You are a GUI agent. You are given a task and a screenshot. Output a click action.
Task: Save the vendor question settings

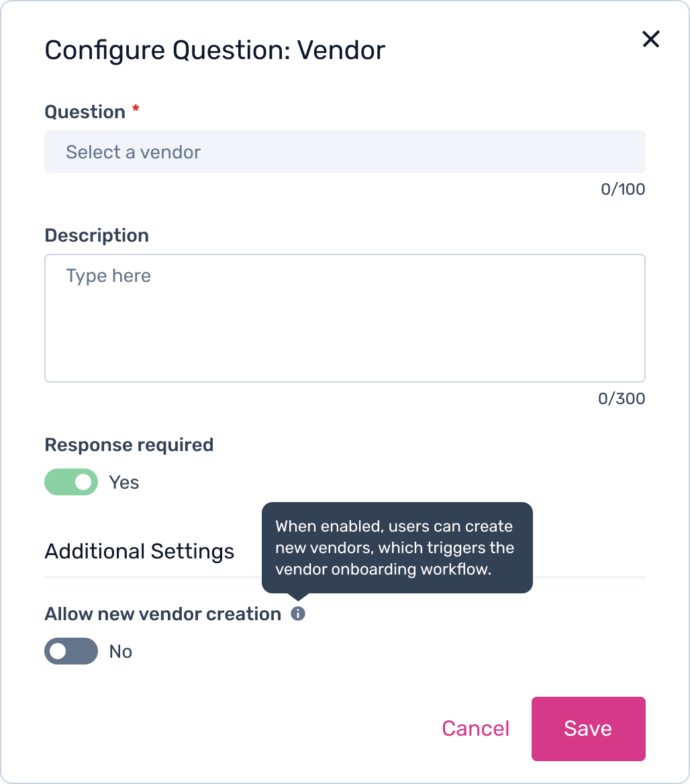(x=588, y=728)
